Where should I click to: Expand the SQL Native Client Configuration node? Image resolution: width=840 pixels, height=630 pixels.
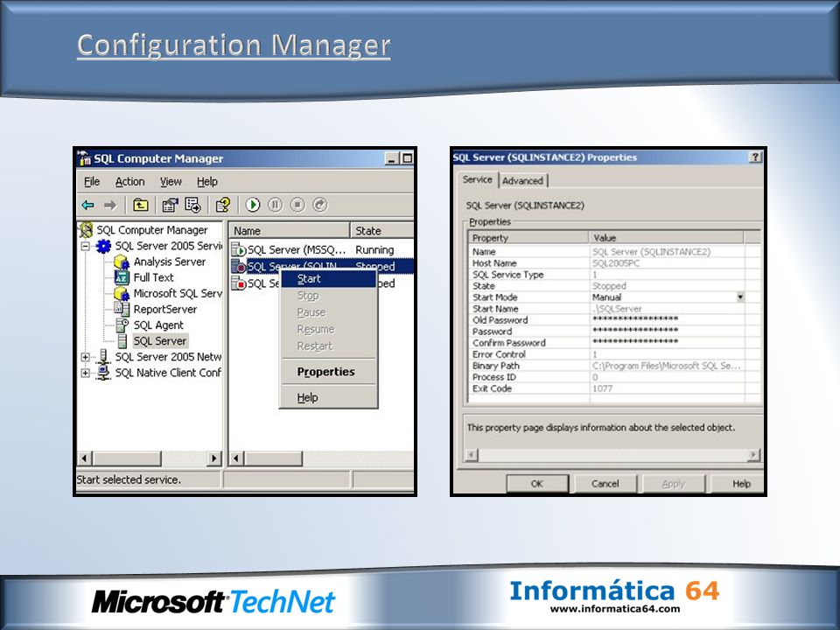coord(85,373)
